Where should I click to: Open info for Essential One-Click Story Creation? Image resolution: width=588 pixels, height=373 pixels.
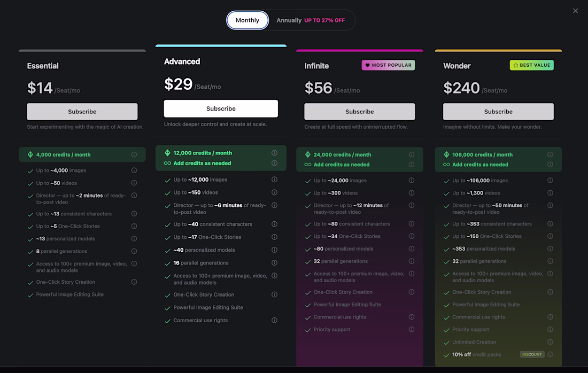click(134, 282)
